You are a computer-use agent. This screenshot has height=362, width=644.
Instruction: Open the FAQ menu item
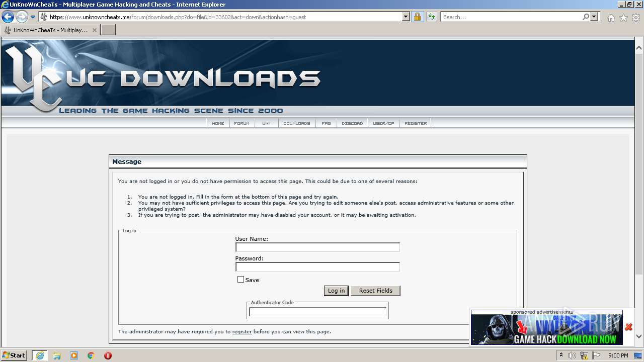click(x=327, y=123)
